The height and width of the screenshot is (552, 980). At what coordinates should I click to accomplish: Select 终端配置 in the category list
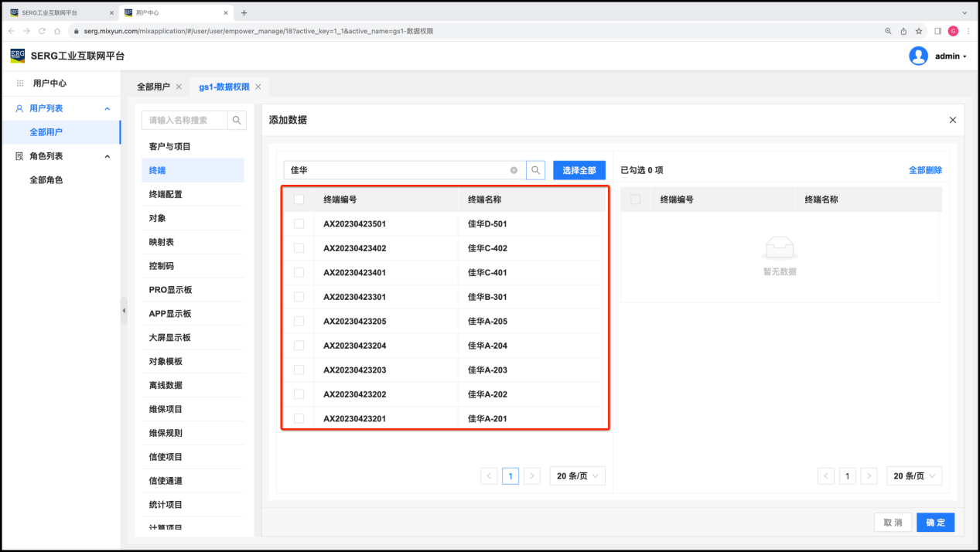pos(166,194)
